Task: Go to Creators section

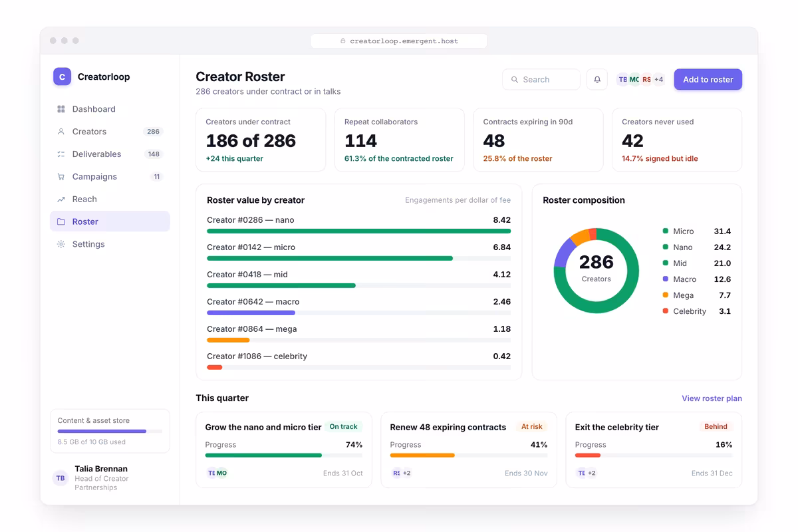Action: point(110,132)
